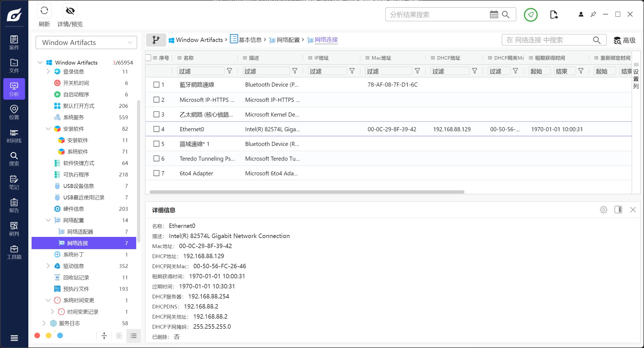The height and width of the screenshot is (348, 644).
Task: Click the refresh (刷新) icon
Action: [x=44, y=11]
